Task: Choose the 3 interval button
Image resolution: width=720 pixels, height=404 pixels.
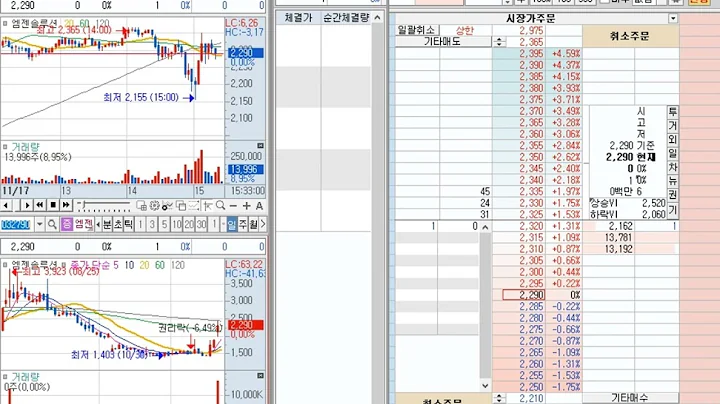Action: click(152, 224)
